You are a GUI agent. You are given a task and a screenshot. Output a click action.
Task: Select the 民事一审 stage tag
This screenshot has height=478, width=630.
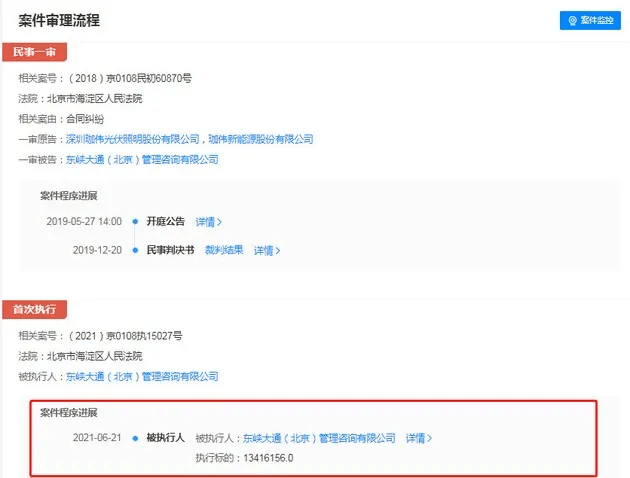tap(35, 52)
